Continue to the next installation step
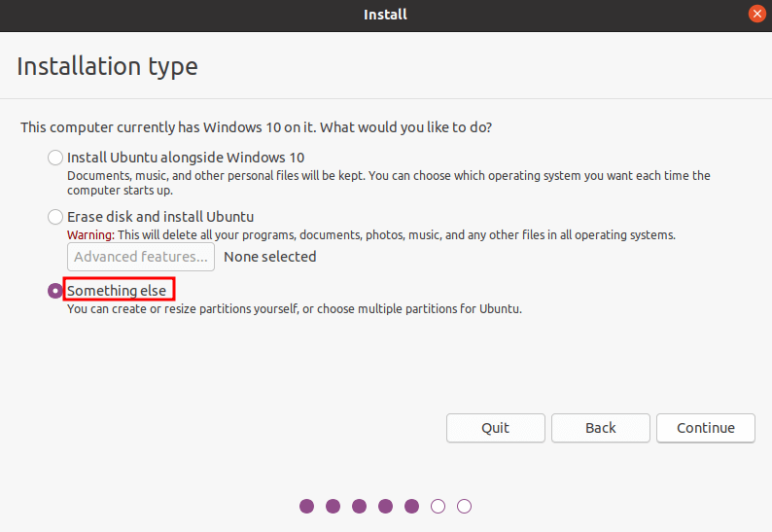Viewport: 772px width, 532px height. click(x=706, y=428)
